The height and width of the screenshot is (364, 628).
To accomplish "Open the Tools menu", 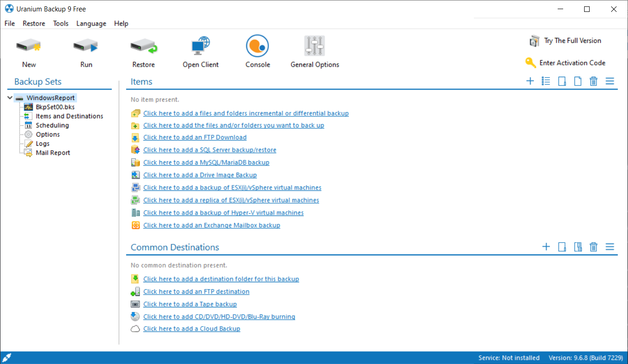I will point(61,24).
